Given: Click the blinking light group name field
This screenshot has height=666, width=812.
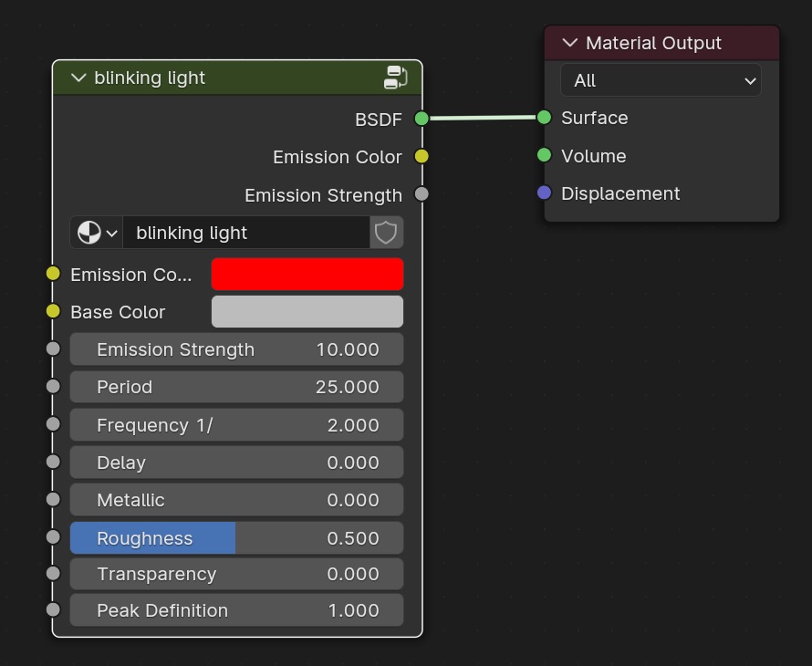Looking at the screenshot, I should tap(246, 233).
